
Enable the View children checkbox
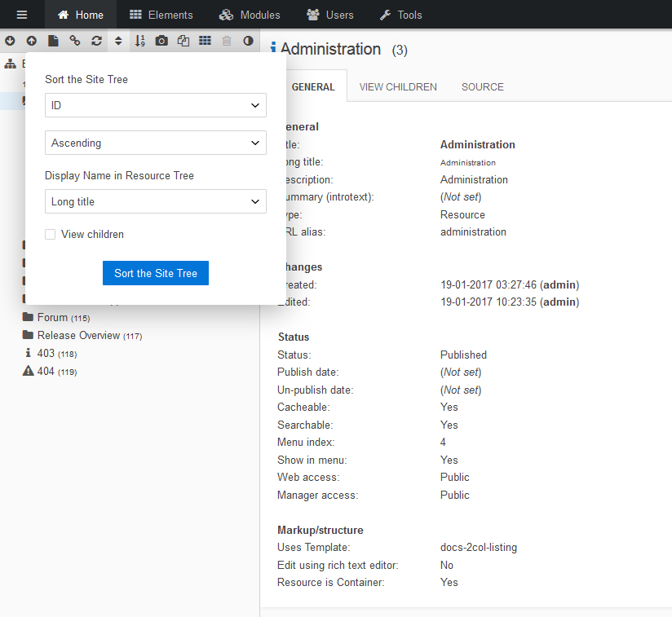50,234
